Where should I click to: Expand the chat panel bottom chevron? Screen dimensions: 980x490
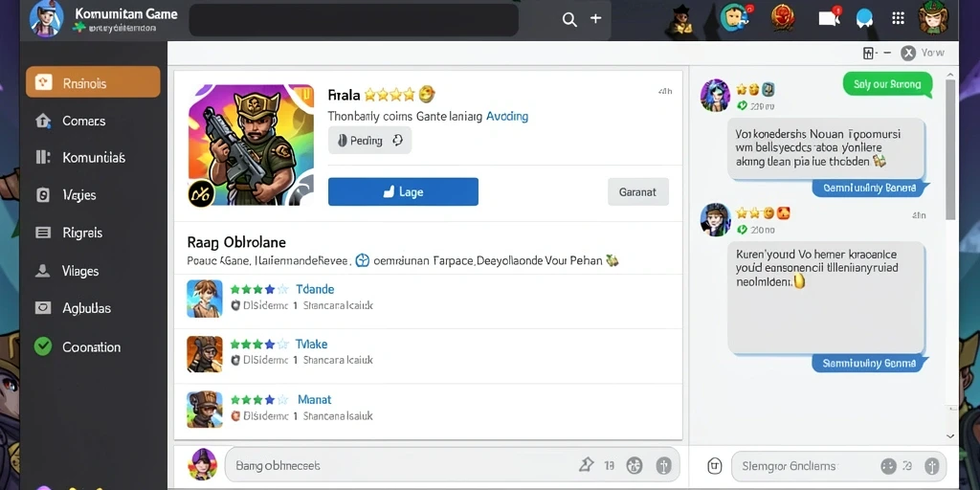pyautogui.click(x=950, y=436)
